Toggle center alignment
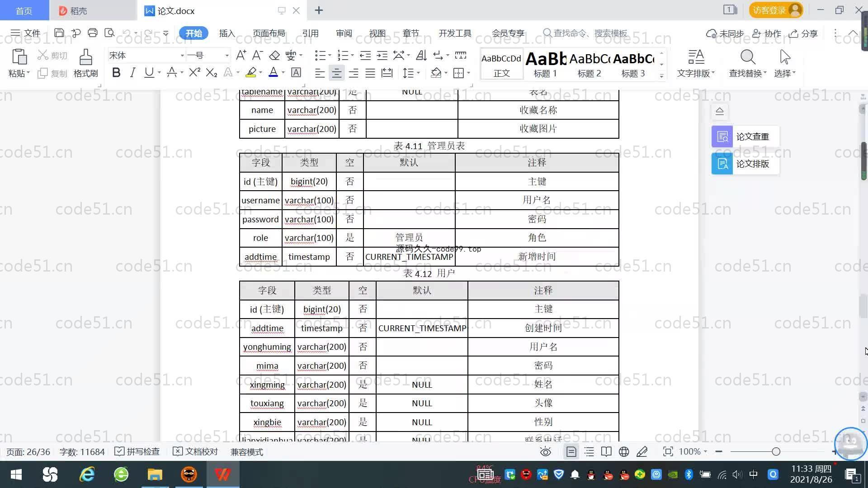Screen dimensions: 868x488 pos(336,73)
